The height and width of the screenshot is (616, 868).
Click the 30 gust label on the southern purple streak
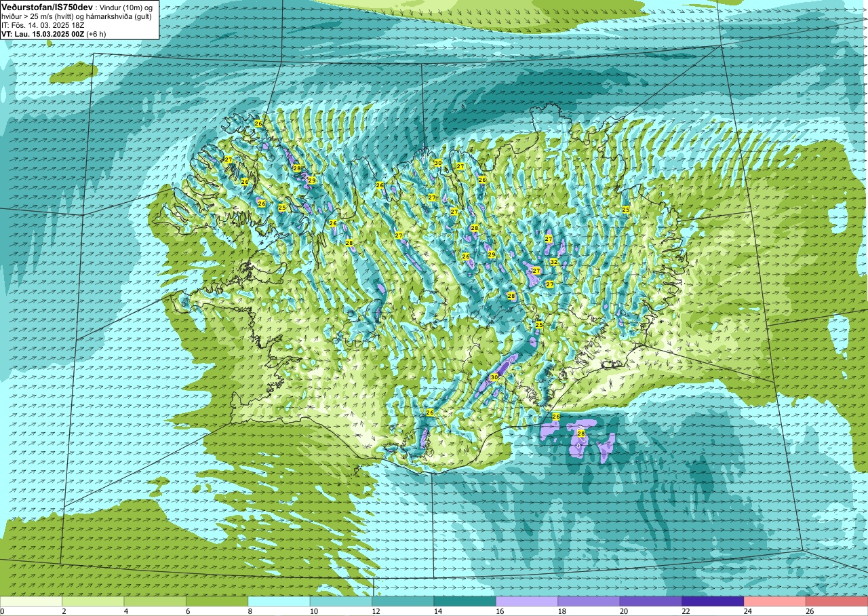494,377
